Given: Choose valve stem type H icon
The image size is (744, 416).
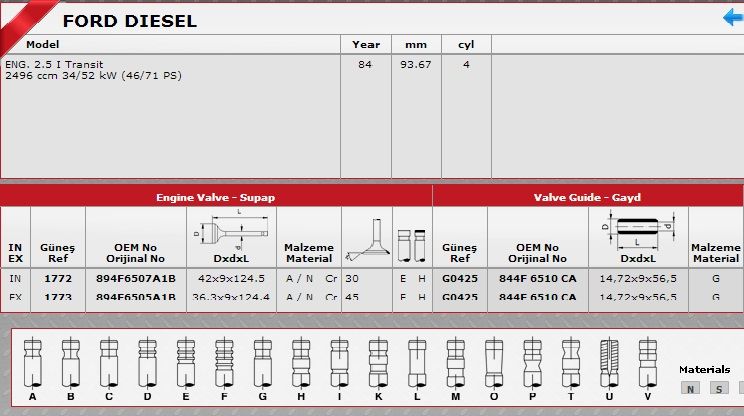Looking at the screenshot, I should [x=299, y=361].
